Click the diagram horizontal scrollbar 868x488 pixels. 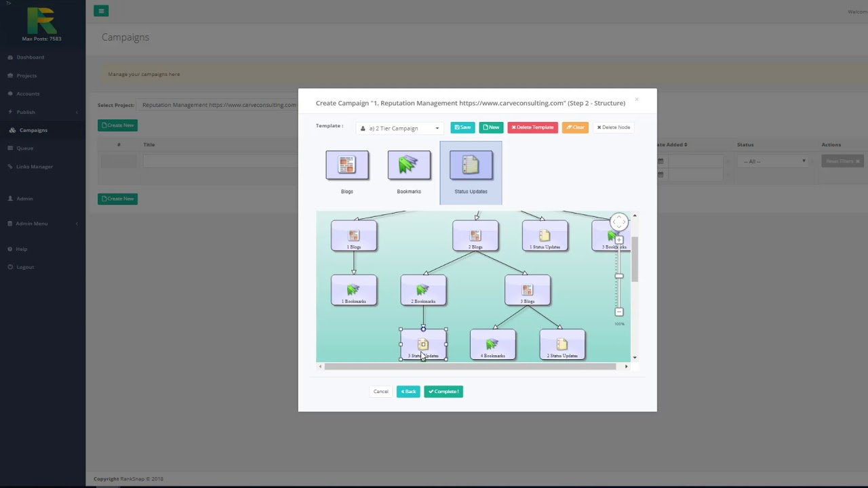[470, 367]
